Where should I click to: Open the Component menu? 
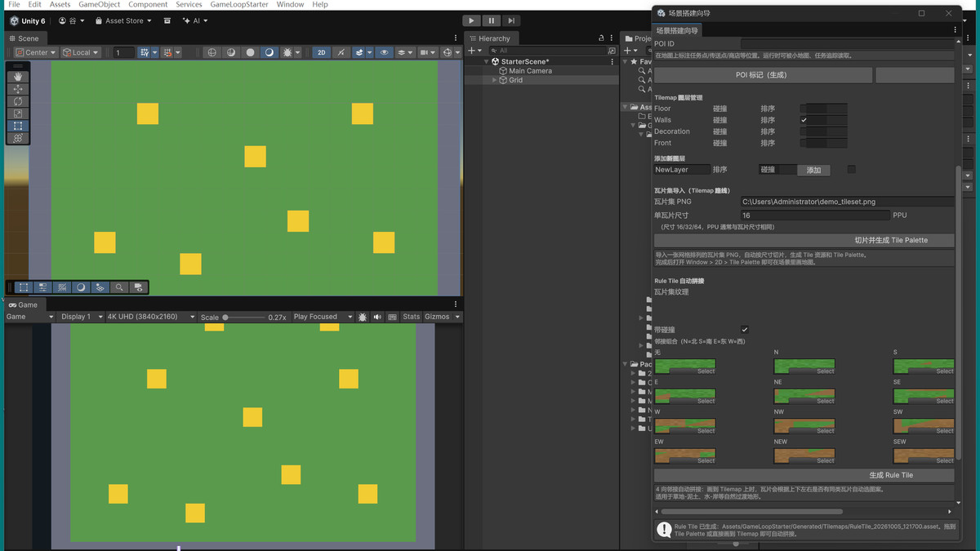pyautogui.click(x=148, y=4)
